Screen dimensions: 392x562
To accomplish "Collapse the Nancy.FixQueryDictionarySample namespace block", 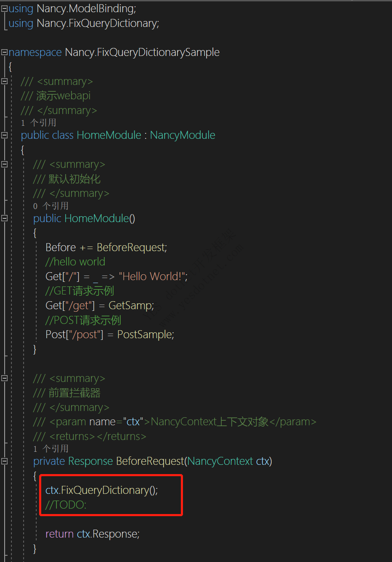I will [x=4, y=52].
